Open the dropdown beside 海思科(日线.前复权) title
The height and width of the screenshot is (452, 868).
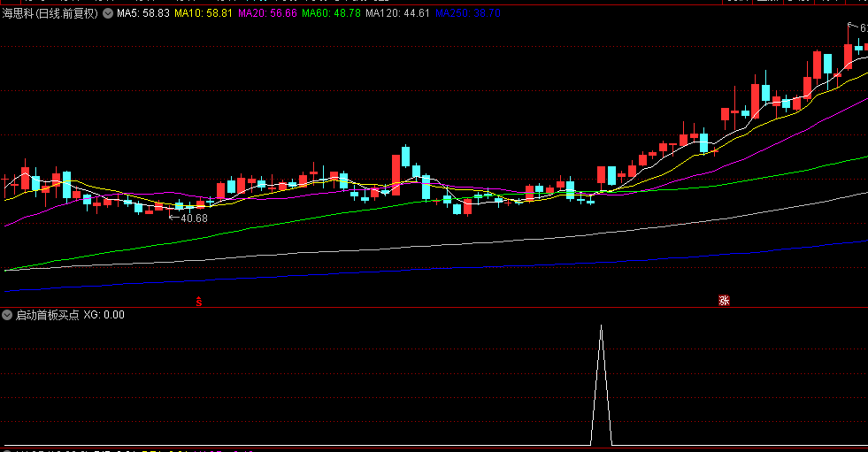108,13
